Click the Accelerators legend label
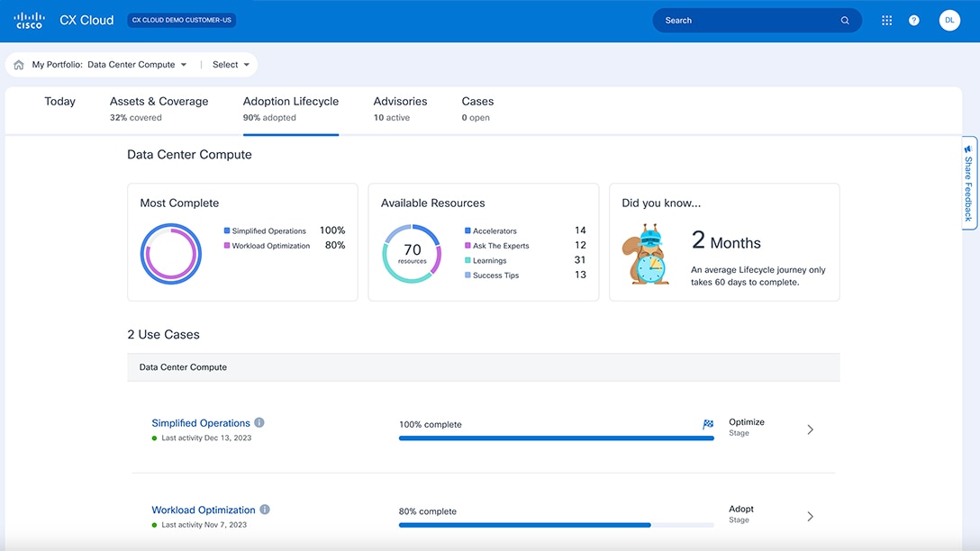Screen dimensions: 980x551 (x=495, y=231)
